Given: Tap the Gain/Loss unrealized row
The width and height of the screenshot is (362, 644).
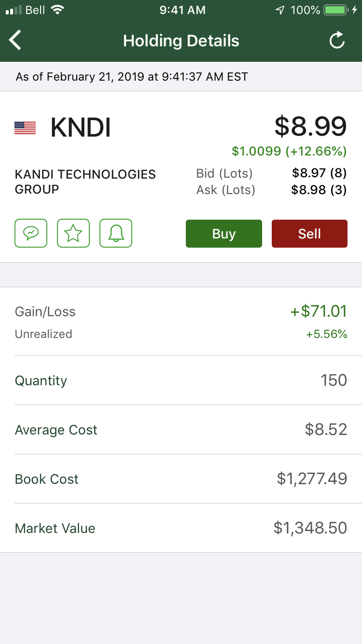Looking at the screenshot, I should [x=181, y=322].
